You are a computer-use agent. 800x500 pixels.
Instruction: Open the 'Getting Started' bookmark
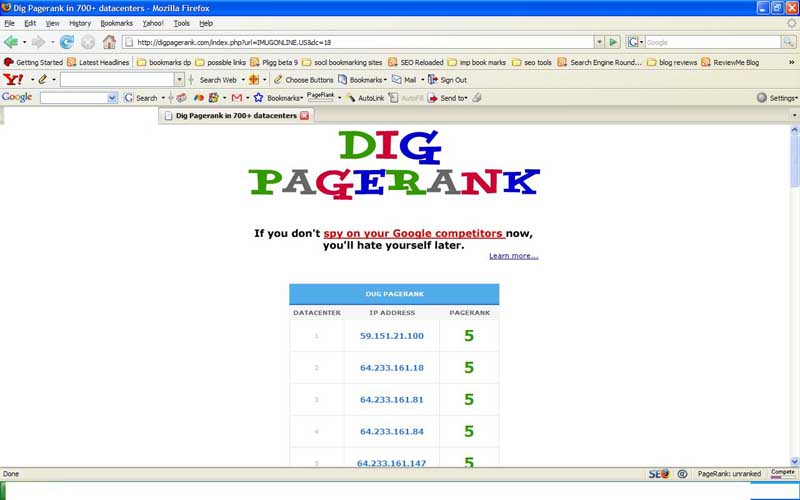tap(33, 62)
